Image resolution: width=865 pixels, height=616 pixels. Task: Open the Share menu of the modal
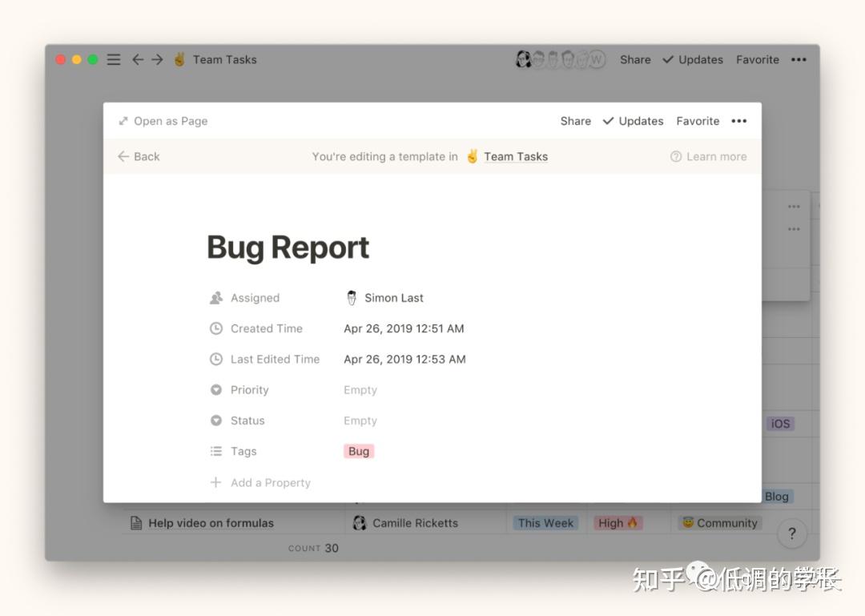click(x=575, y=120)
